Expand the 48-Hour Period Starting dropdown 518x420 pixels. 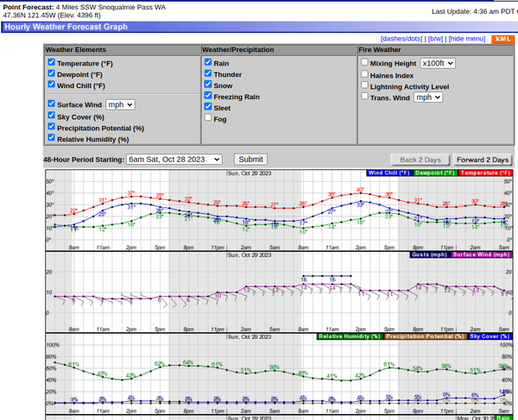coord(174,160)
